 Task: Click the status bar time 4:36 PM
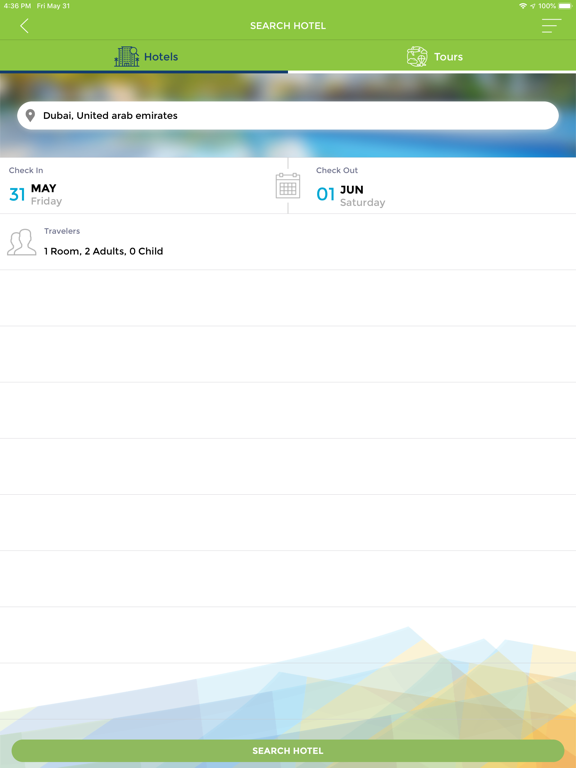tap(17, 6)
